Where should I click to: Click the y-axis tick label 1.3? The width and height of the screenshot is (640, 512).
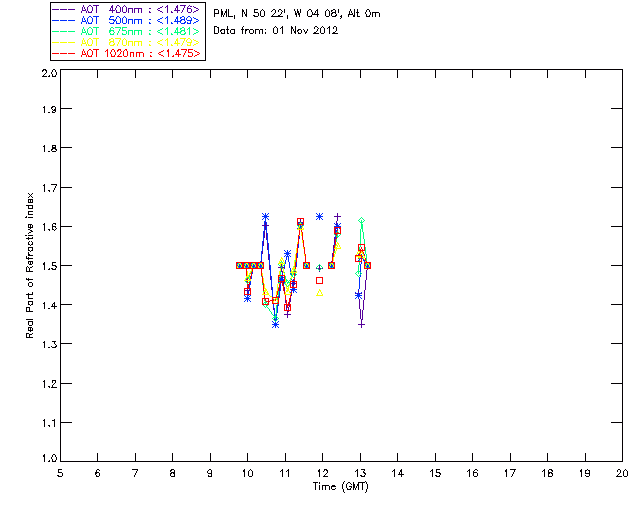pos(49,344)
